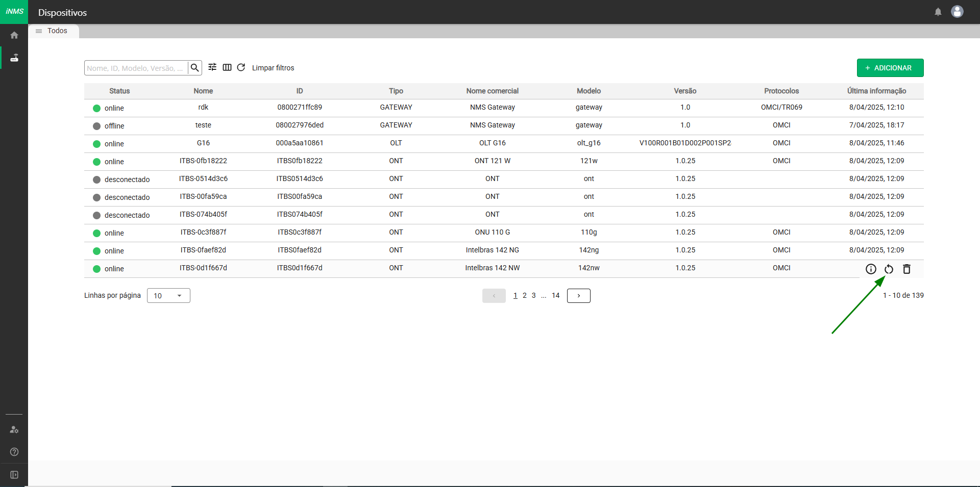Open the column visibility icon
Screen dimensions: 980x487
coord(227,67)
